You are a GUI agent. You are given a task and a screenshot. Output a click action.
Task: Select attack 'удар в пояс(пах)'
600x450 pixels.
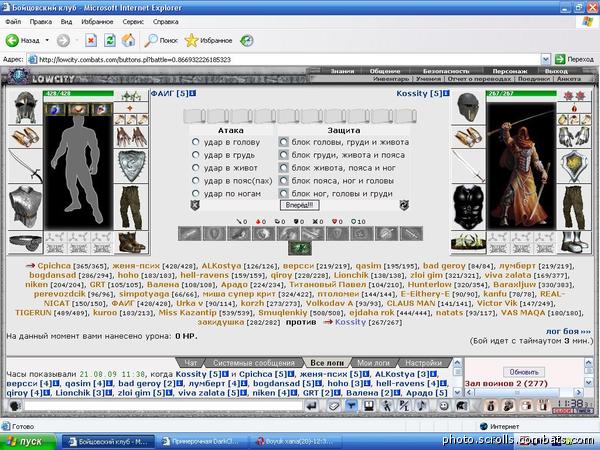pos(196,181)
